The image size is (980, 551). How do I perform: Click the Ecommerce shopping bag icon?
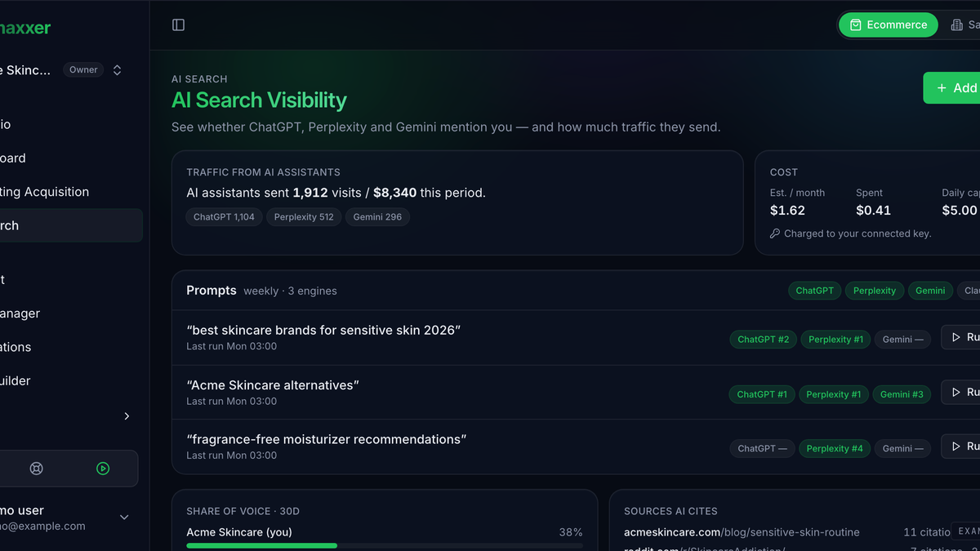[855, 25]
